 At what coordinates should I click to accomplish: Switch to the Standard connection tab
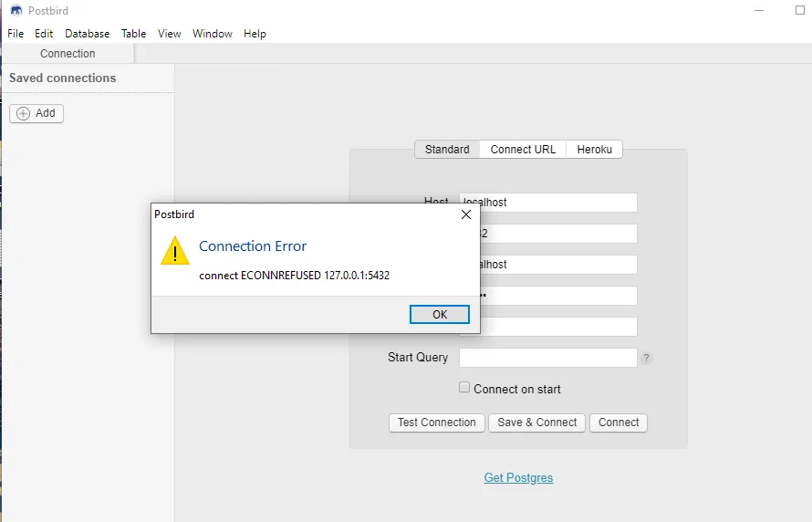[447, 149]
